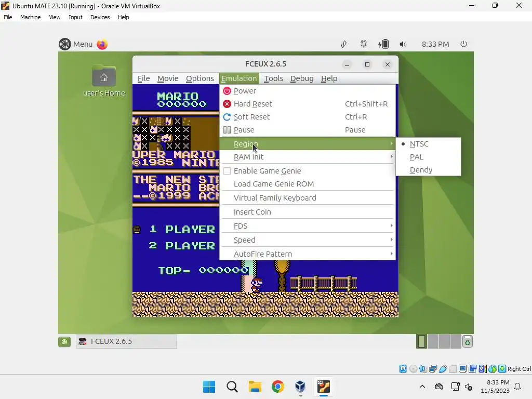This screenshot has height=399, width=532.
Task: Maximize the FCEUX window
Action: tap(367, 64)
